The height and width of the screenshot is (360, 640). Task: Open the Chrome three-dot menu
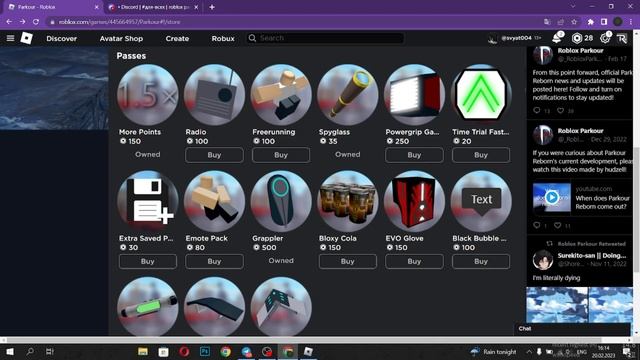pos(632,22)
